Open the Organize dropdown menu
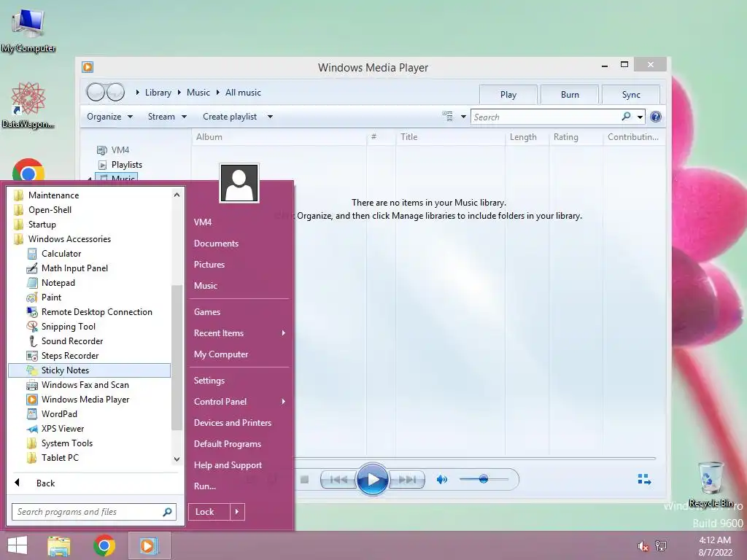747x560 pixels. (109, 117)
